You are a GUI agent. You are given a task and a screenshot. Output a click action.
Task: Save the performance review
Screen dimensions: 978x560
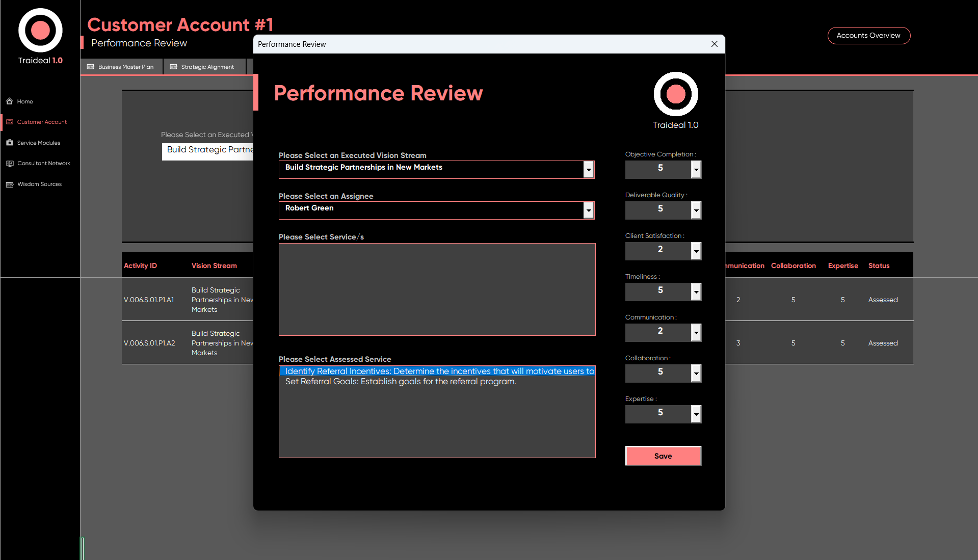pos(663,456)
